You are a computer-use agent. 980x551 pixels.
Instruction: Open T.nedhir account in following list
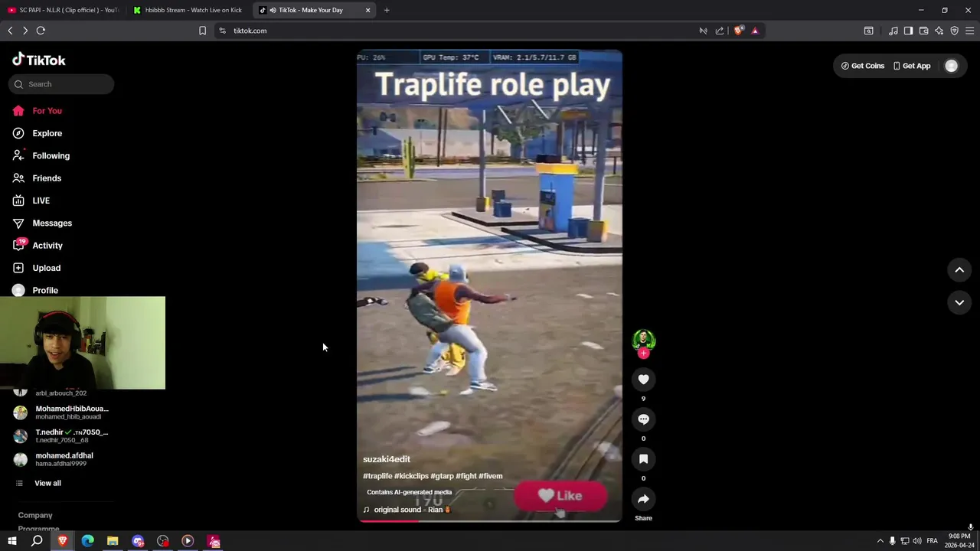pyautogui.click(x=61, y=435)
